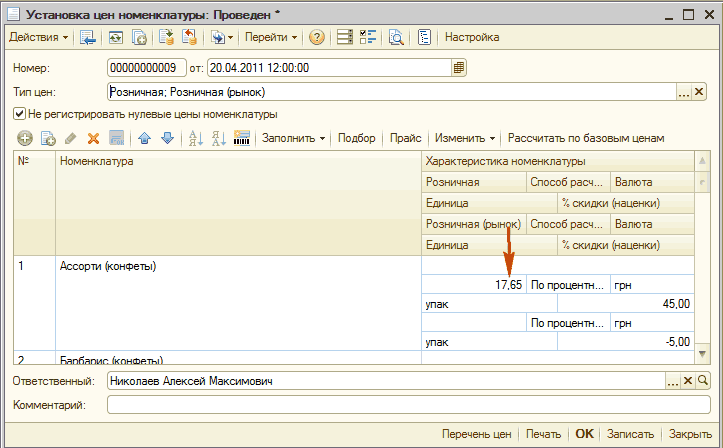723x448 pixels.
Task: Click the table scrollbar down arrow
Action: (702, 354)
